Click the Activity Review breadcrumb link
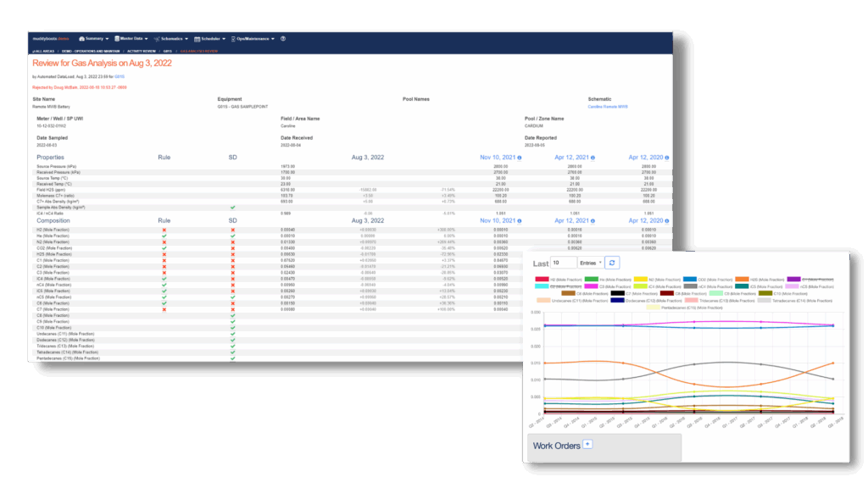Screen dimensions: 868x488 [142, 51]
